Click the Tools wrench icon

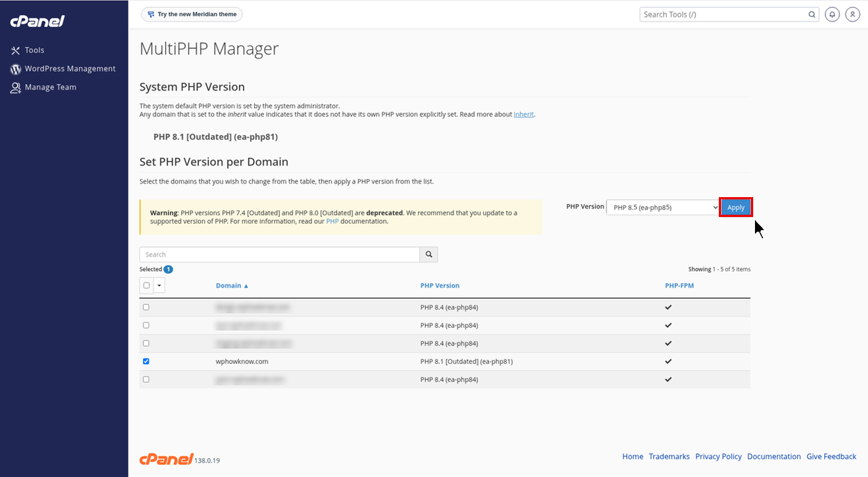pyautogui.click(x=15, y=51)
